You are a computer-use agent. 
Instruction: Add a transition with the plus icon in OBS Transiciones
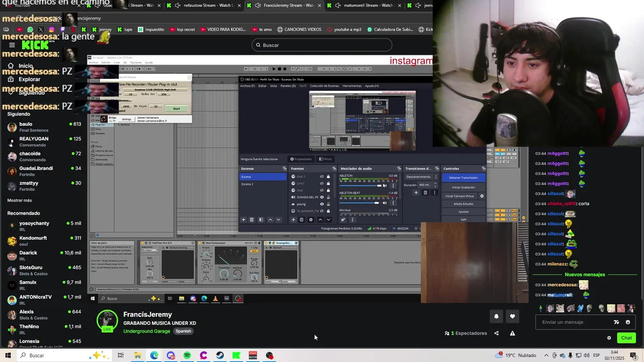416,193
